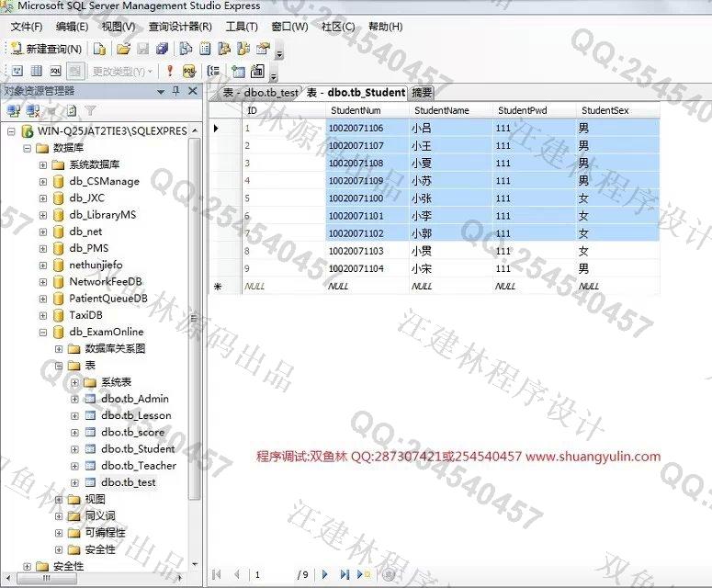Click the database engine query icon
Viewport: 712px width, 588px height.
click(99, 48)
